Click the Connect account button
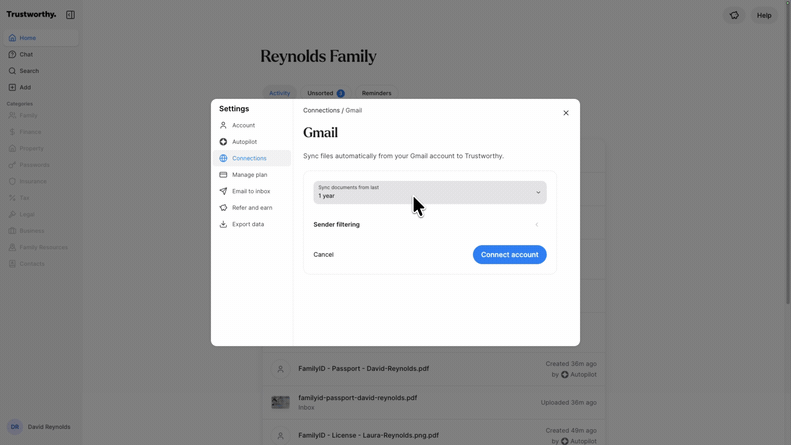 coord(509,254)
